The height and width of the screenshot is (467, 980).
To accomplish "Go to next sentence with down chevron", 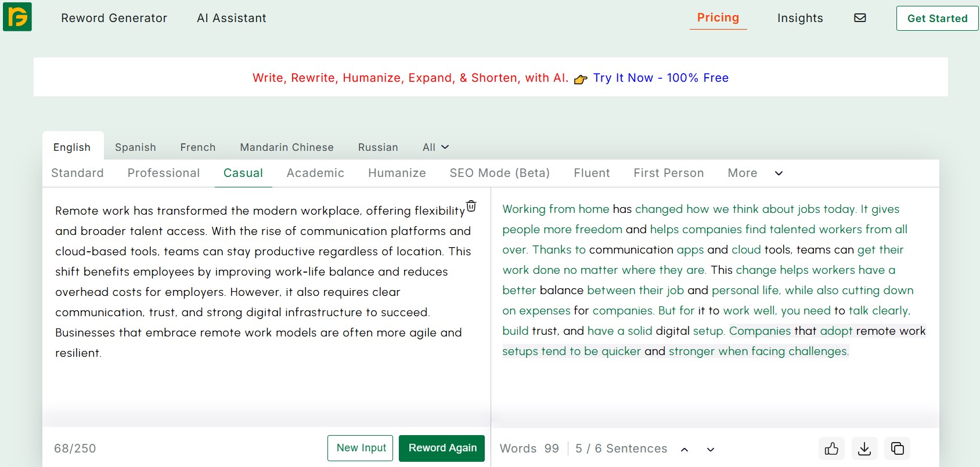I will tap(710, 449).
